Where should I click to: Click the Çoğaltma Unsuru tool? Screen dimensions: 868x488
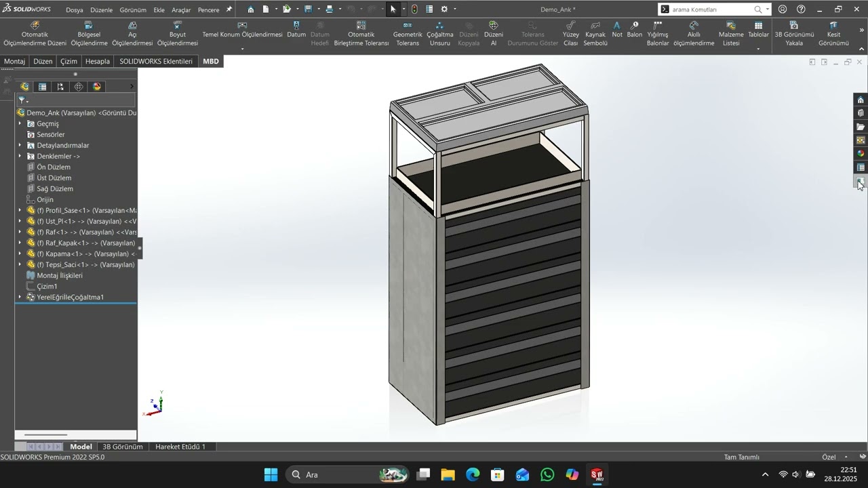coord(439,34)
